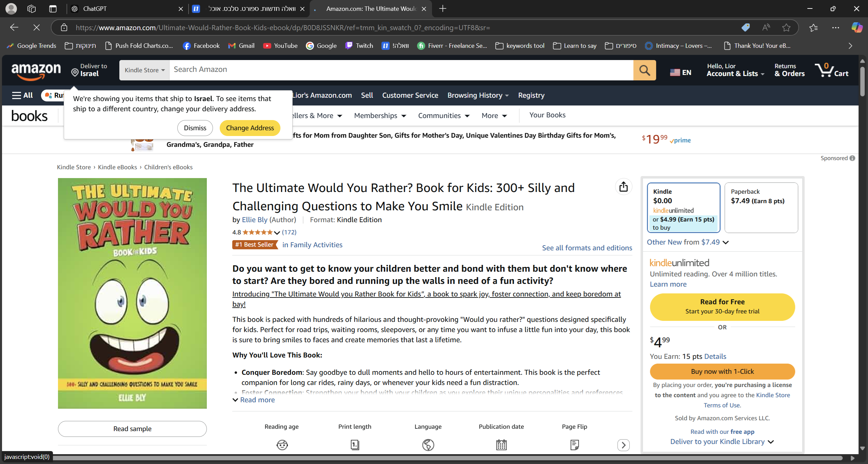Add this page to favorites star icon
868x464 pixels.
coord(786,27)
